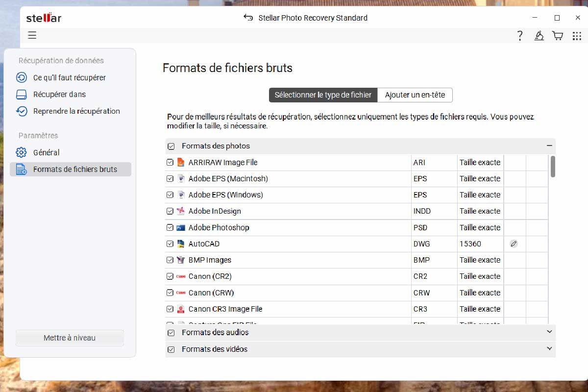The width and height of the screenshot is (588, 392).
Task: Click the help question mark icon
Action: point(520,36)
